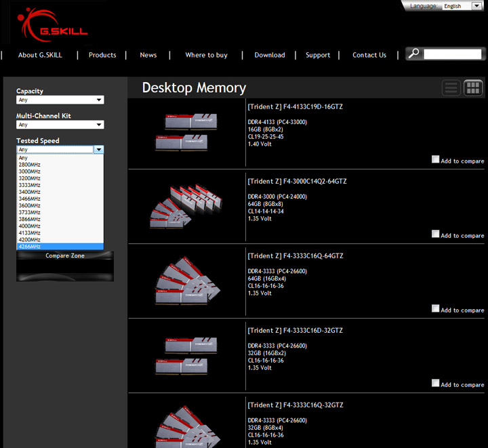Image resolution: width=488 pixels, height=448 pixels.
Task: Click the CL16-16-16-36 timing under F4-3333C16D-32GTZ
Action: pyautogui.click(x=266, y=361)
